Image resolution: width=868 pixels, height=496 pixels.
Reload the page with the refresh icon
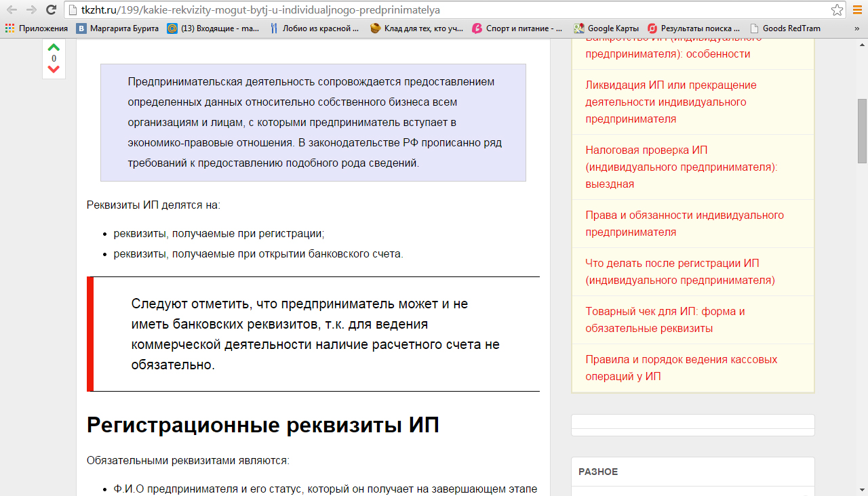51,10
